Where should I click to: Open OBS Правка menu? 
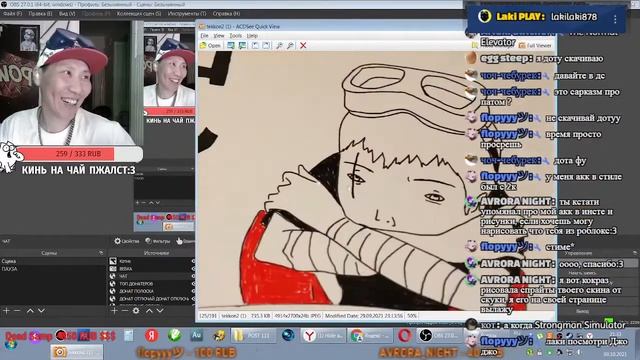click(40, 13)
